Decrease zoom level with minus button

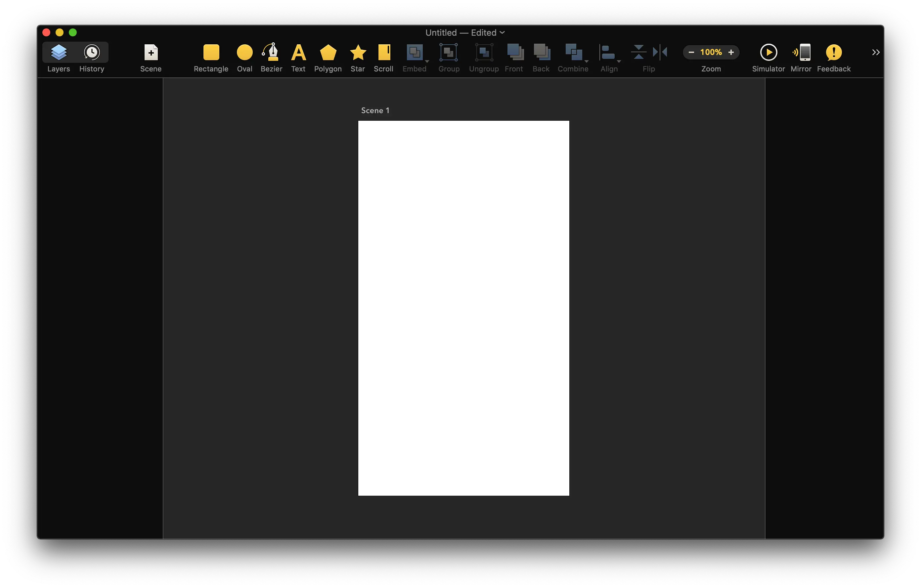(x=691, y=52)
